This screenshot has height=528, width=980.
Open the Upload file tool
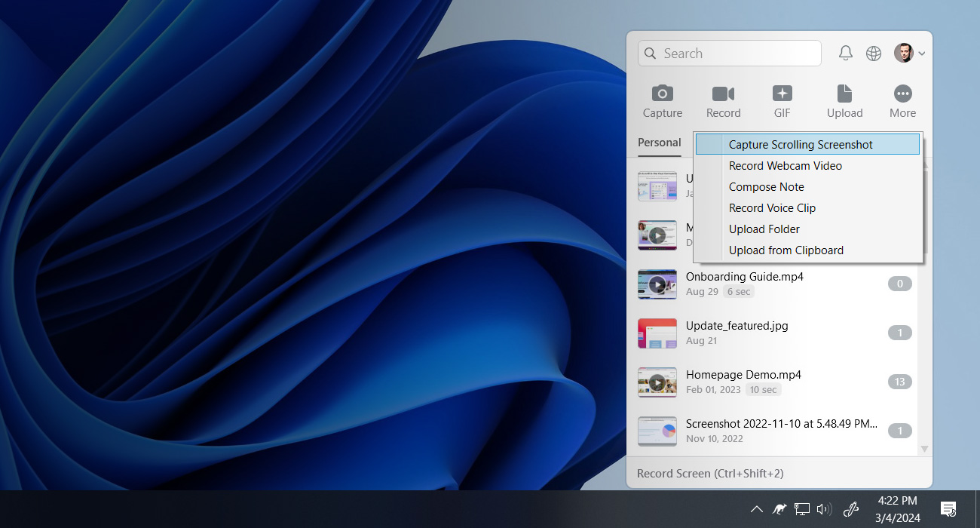(x=844, y=100)
